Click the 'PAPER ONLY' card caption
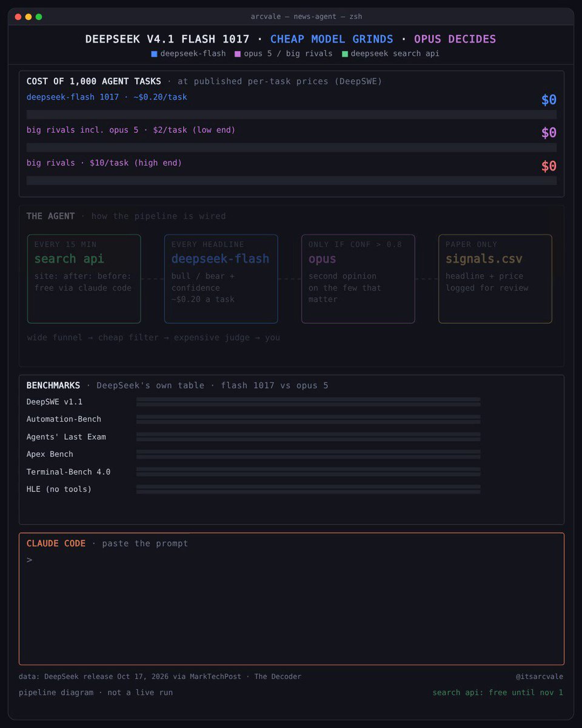The width and height of the screenshot is (582, 728). click(471, 244)
